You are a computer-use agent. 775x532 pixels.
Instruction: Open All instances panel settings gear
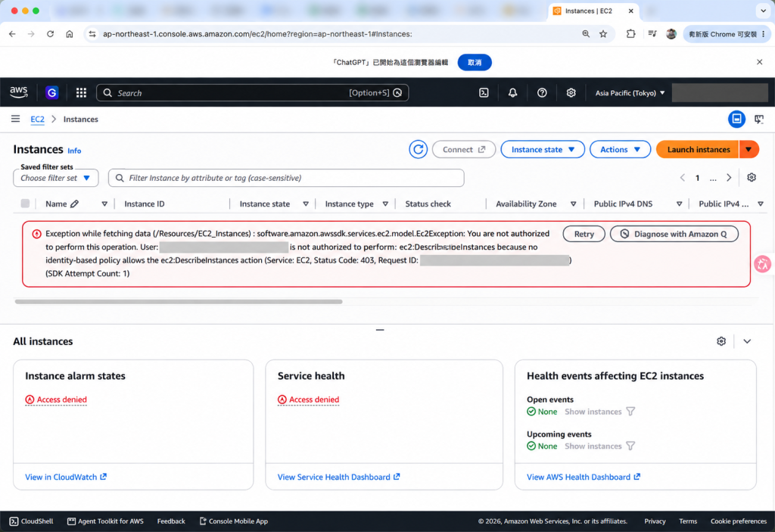(x=721, y=341)
